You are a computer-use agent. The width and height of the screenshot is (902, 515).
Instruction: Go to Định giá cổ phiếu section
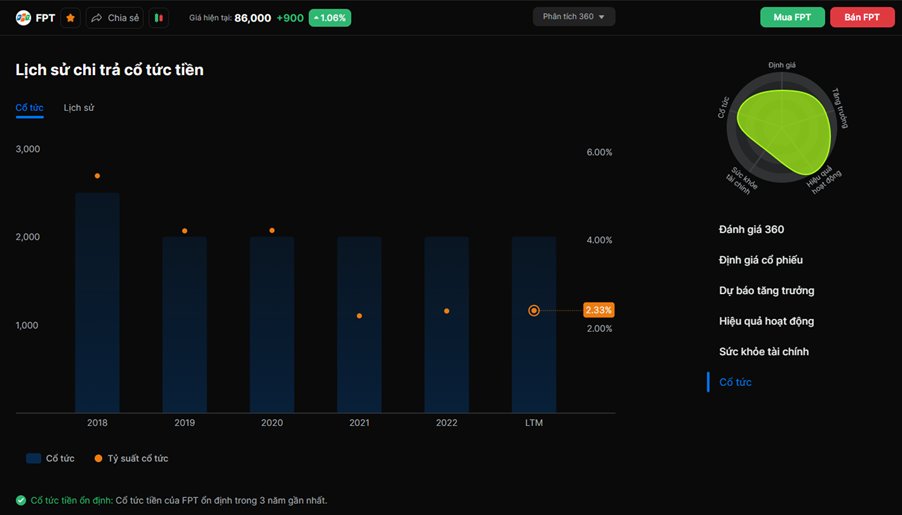[x=760, y=260]
